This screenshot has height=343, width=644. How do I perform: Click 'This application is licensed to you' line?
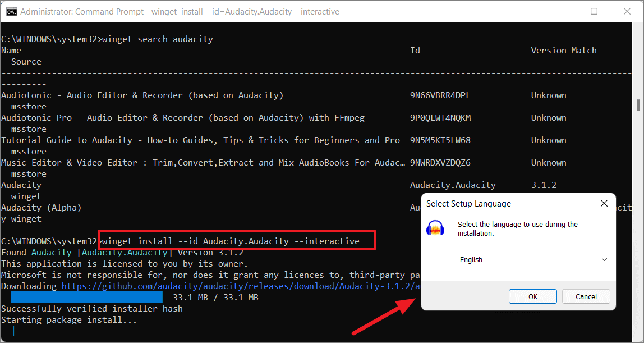coord(125,264)
